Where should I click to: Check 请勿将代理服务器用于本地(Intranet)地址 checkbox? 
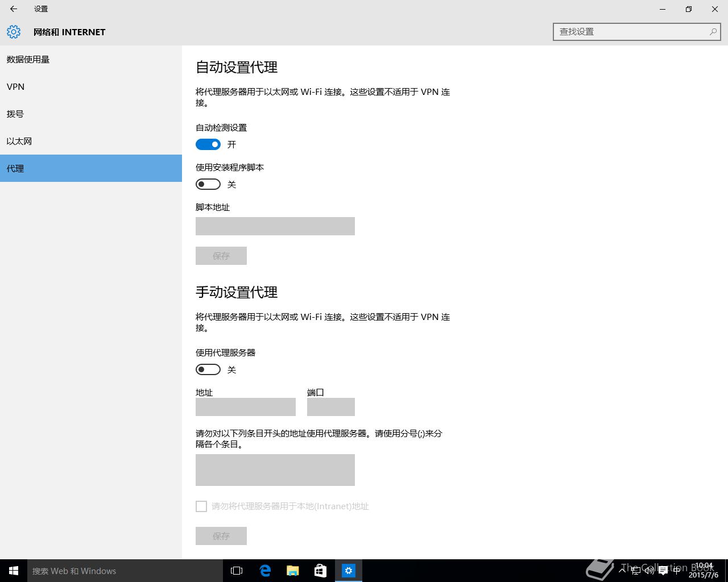click(201, 506)
